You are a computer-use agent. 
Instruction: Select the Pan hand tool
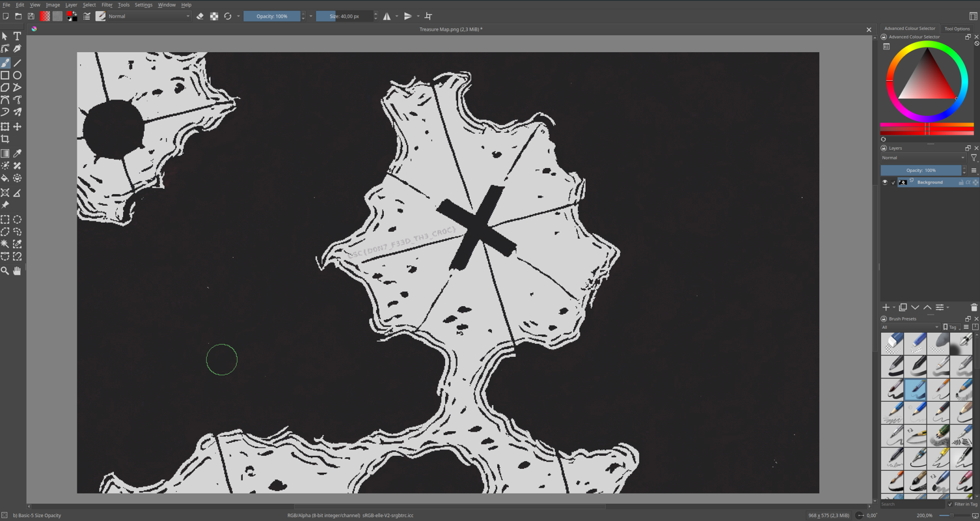18,271
